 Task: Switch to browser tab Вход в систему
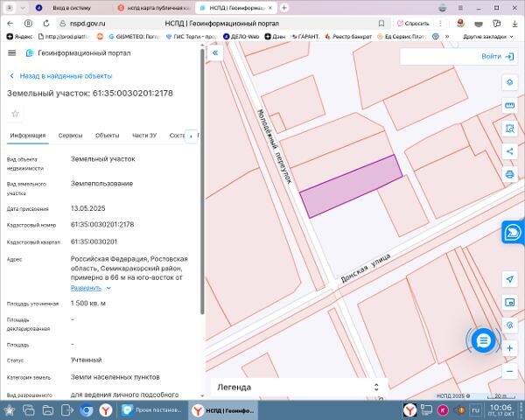pos(72,8)
